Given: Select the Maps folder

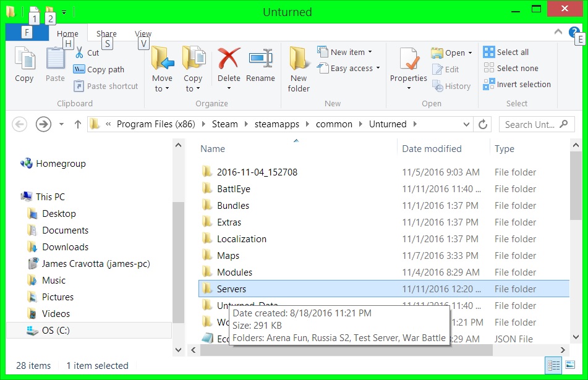Looking at the screenshot, I should pyautogui.click(x=383, y=256).
